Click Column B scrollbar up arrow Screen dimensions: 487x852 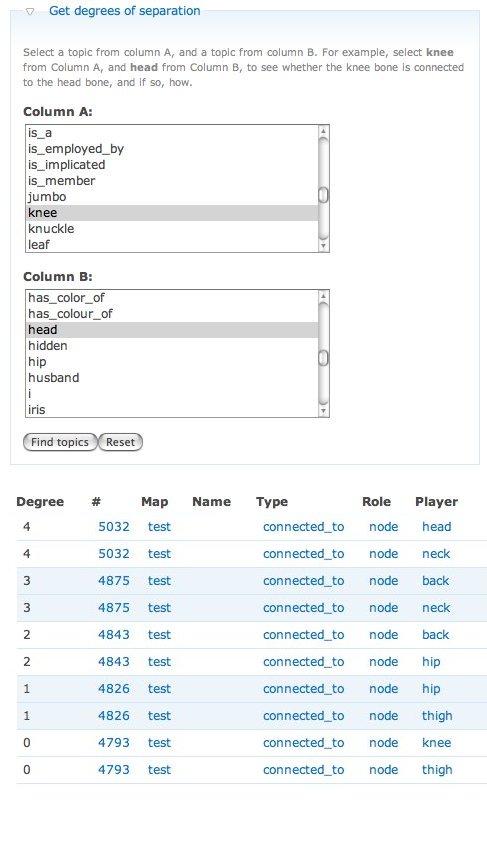(x=323, y=296)
